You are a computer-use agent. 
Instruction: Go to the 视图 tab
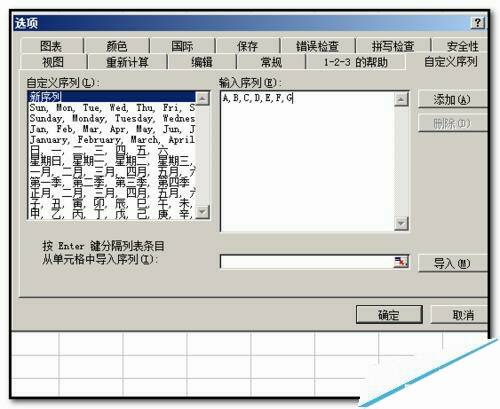[x=53, y=62]
